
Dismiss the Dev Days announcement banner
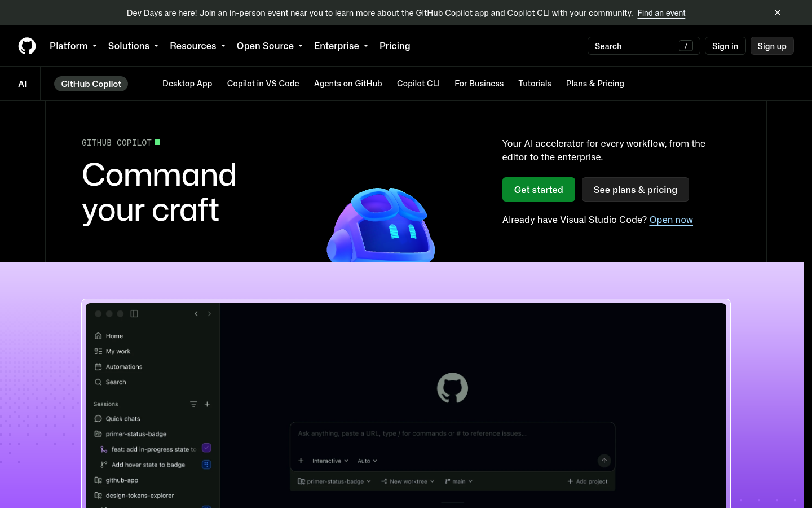tap(778, 12)
